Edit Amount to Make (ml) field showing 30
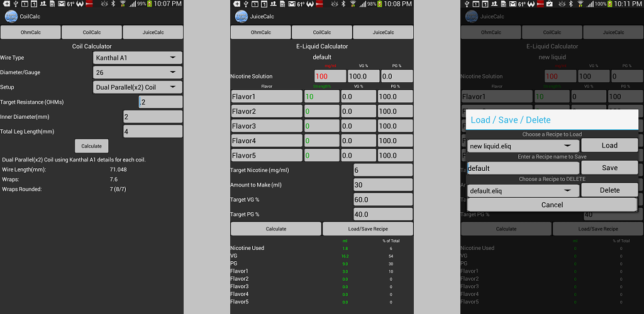 (383, 185)
